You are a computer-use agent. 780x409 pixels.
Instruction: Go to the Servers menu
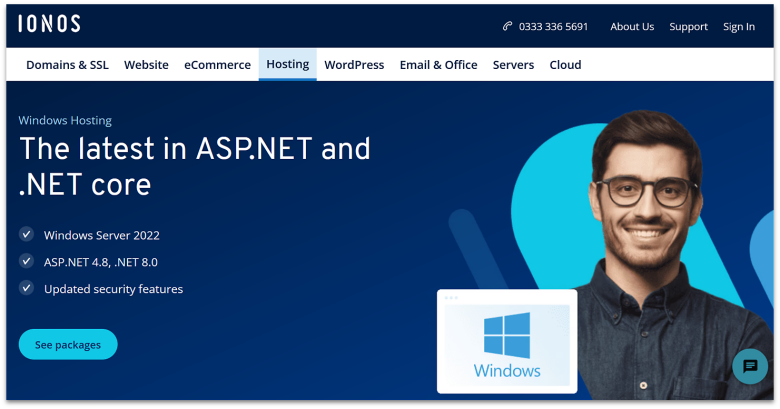tap(513, 65)
